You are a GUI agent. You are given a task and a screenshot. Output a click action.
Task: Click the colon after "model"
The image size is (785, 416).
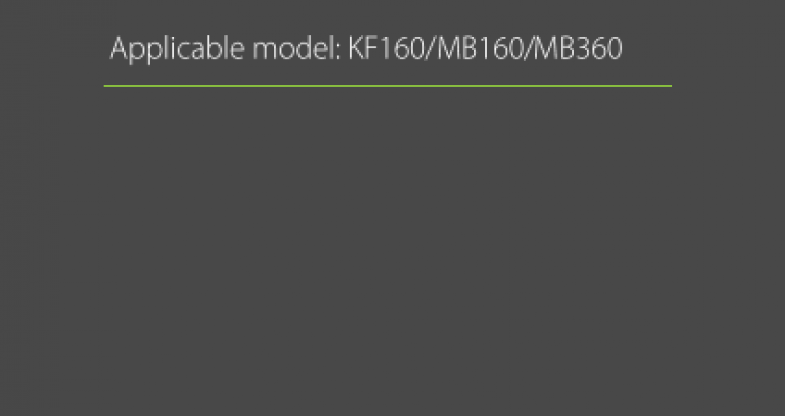(x=338, y=53)
